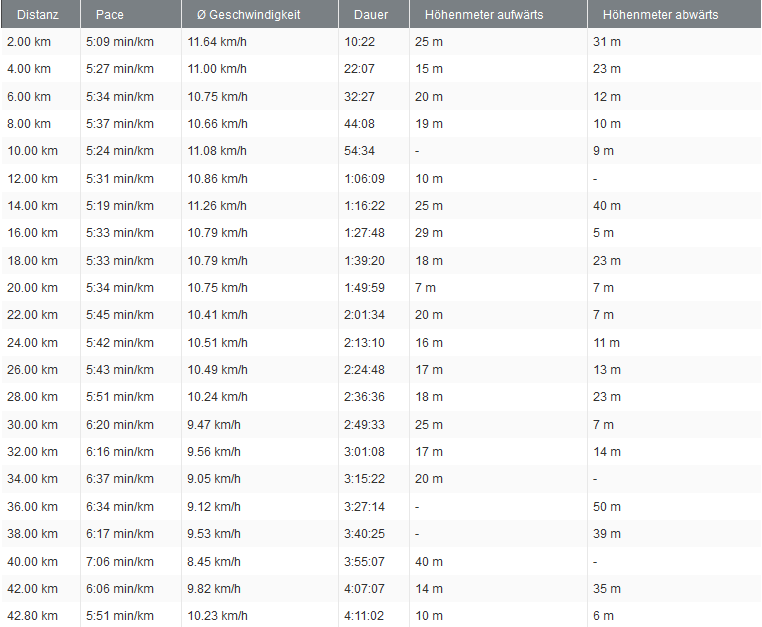The width and height of the screenshot is (762, 627).
Task: Select the 1:49:59 duration value
Action: click(x=365, y=288)
